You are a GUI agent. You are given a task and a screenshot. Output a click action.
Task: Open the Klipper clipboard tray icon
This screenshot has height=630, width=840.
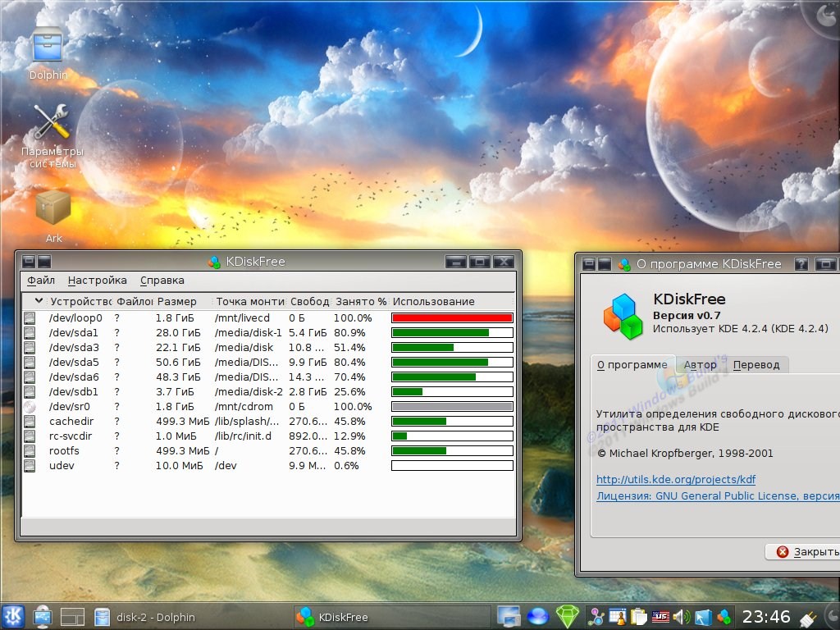638,617
